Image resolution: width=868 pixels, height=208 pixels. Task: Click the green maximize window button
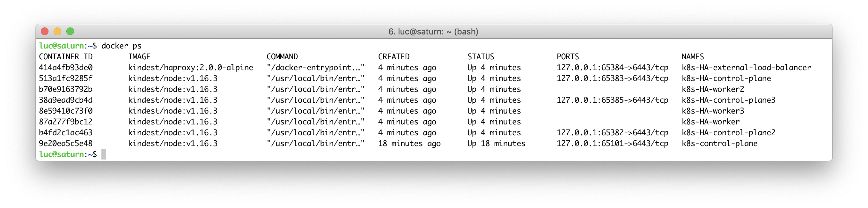point(70,31)
